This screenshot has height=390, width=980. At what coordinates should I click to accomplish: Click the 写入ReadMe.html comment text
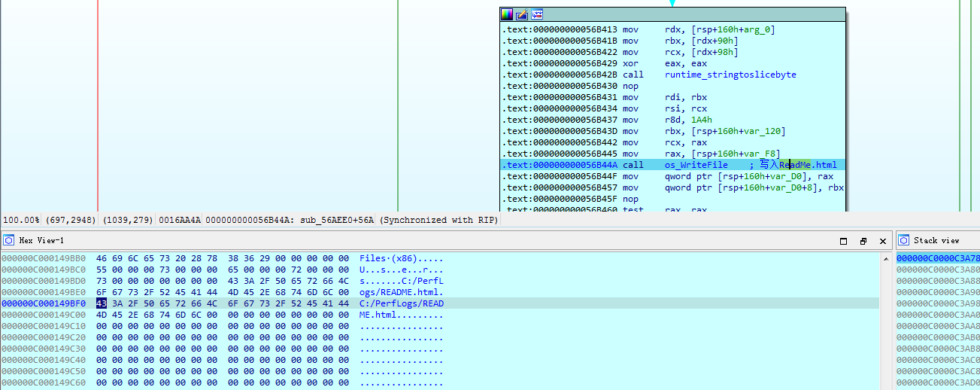[798, 165]
